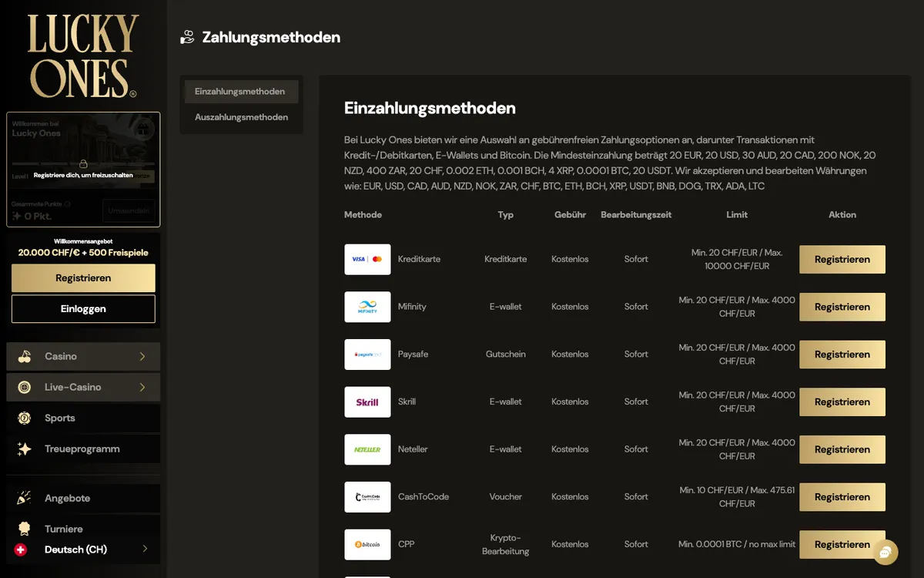The height and width of the screenshot is (578, 924).
Task: Expand the Casino menu chevron
Action: point(142,356)
